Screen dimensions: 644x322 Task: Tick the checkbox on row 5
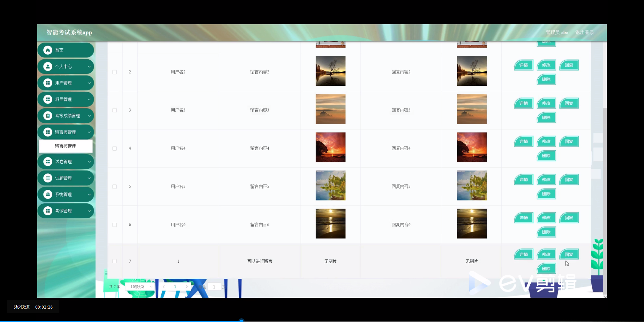(114, 187)
